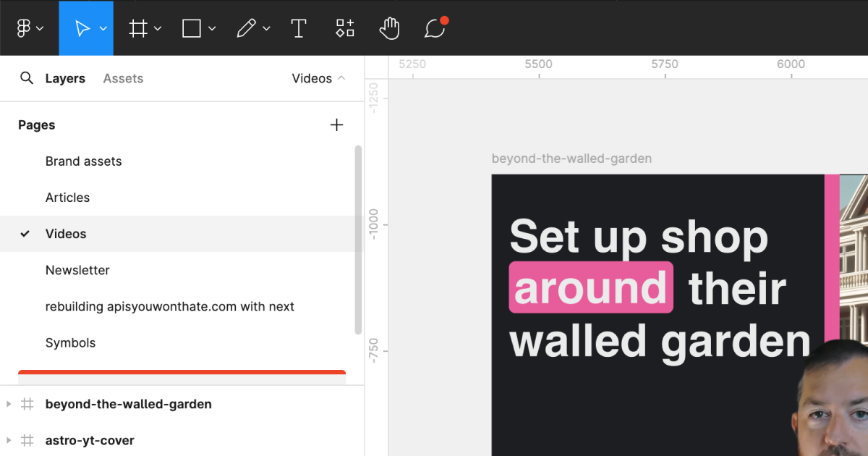Select the Newsletter page
Screen dimensions: 868x456
coord(77,270)
